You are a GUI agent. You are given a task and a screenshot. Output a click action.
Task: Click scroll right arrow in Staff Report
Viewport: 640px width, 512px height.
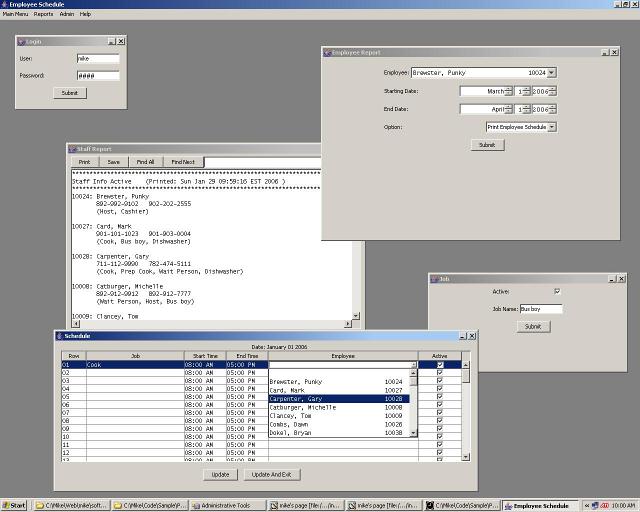pos(348,324)
